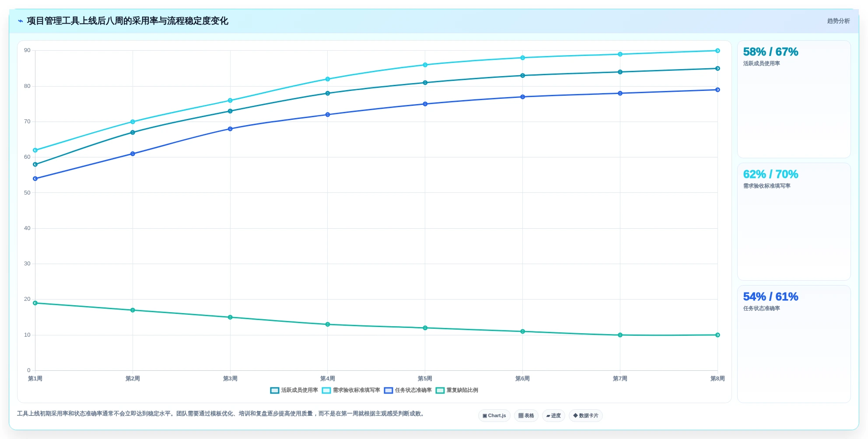Click the 第1周 x-axis label

tap(35, 379)
